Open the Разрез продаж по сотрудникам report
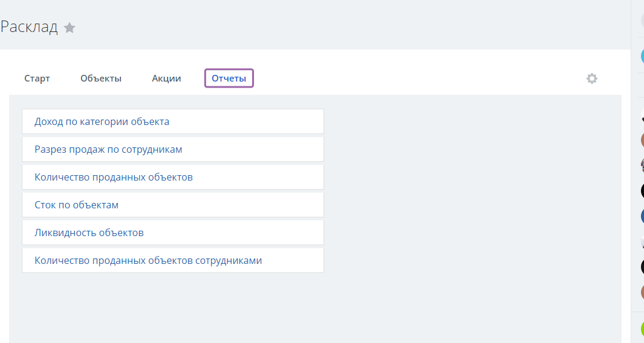Viewport: 644px width, 343px height. (x=173, y=149)
